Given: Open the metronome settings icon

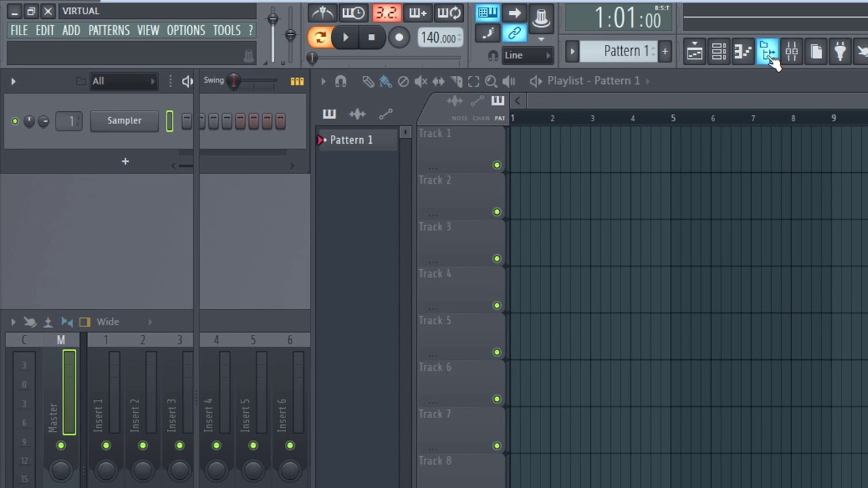Looking at the screenshot, I should pyautogui.click(x=322, y=12).
